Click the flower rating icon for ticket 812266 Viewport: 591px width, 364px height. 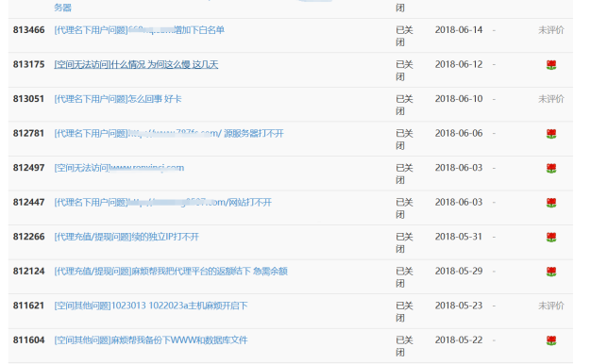tap(551, 237)
